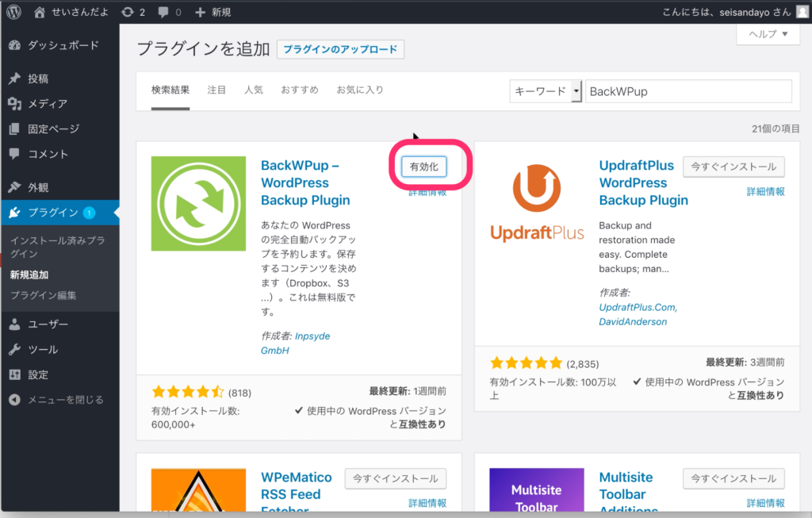
Task: Collapse sidebar with メニューを閉じる
Action: (x=65, y=400)
